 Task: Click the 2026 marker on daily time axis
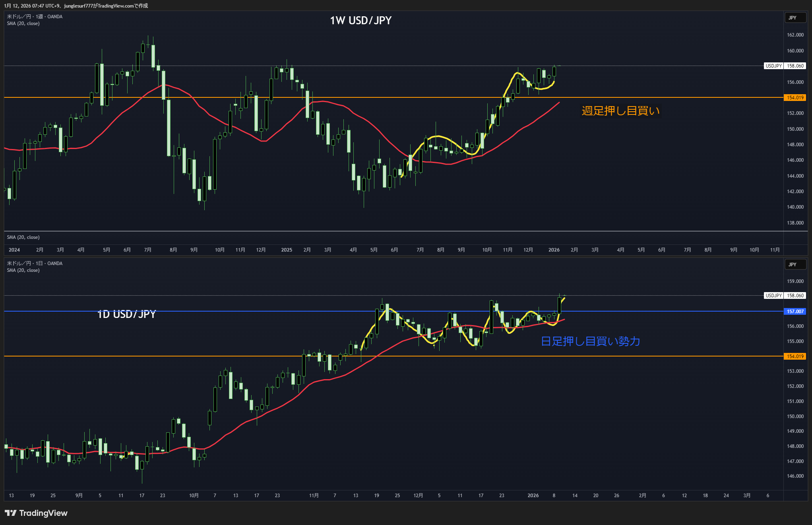533,496
